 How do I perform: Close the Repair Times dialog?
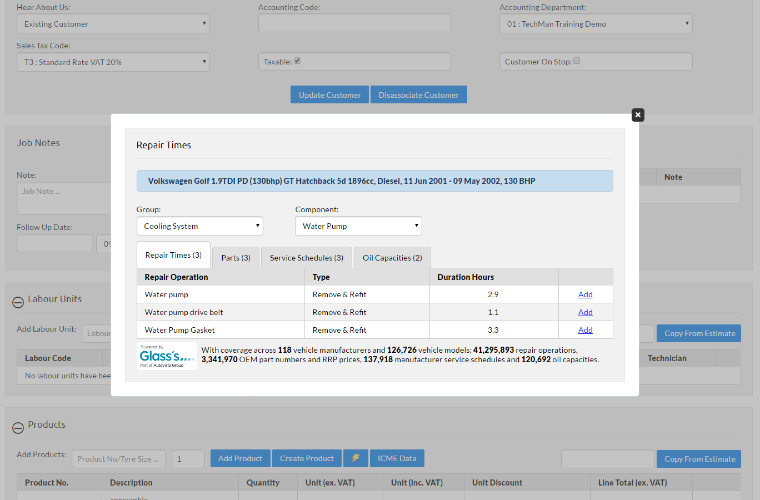click(x=638, y=115)
